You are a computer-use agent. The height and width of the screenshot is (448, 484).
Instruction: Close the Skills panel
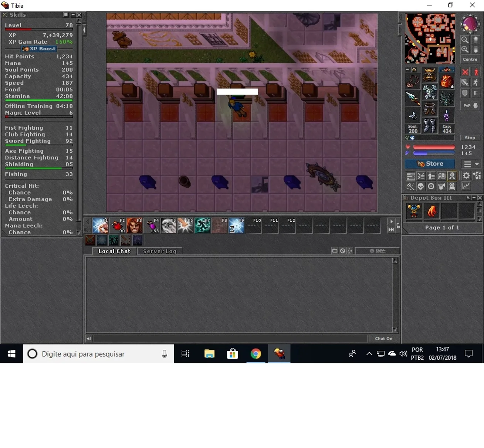tap(79, 15)
